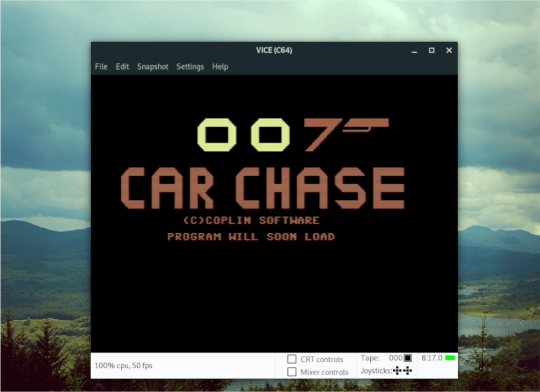Expand the Edit menu

pos(122,66)
